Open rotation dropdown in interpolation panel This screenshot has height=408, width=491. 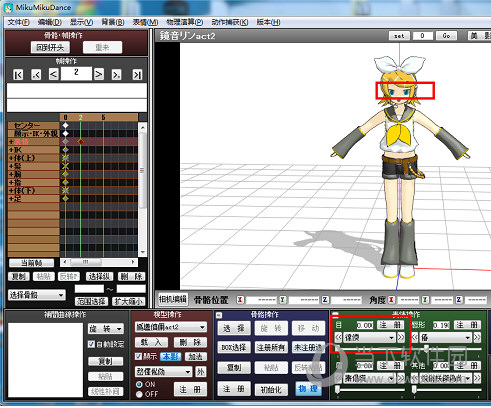point(106,329)
